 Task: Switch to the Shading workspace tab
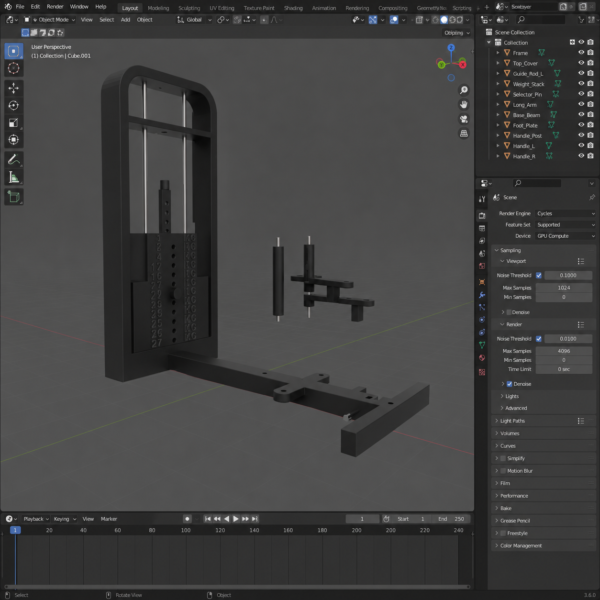pos(293,8)
